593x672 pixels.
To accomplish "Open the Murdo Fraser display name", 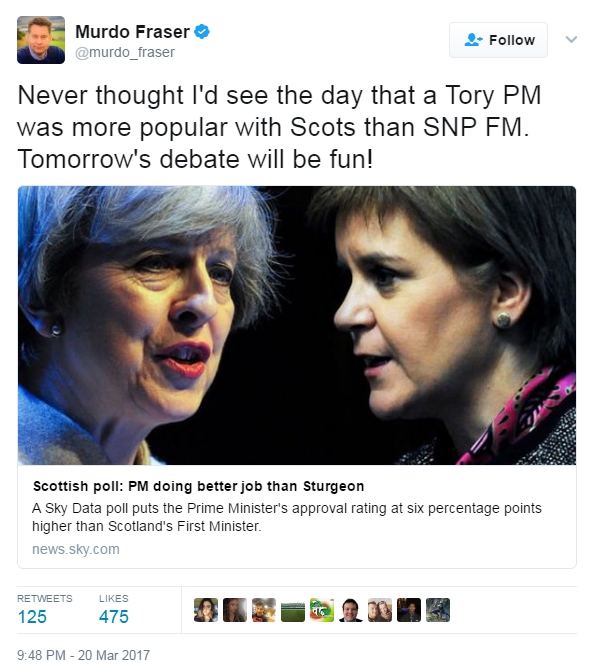I will point(132,32).
